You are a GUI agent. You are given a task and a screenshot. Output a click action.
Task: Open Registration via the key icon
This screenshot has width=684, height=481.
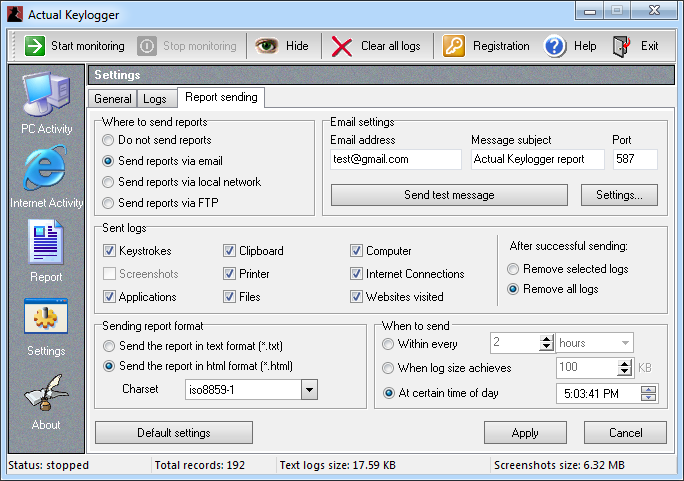point(454,46)
